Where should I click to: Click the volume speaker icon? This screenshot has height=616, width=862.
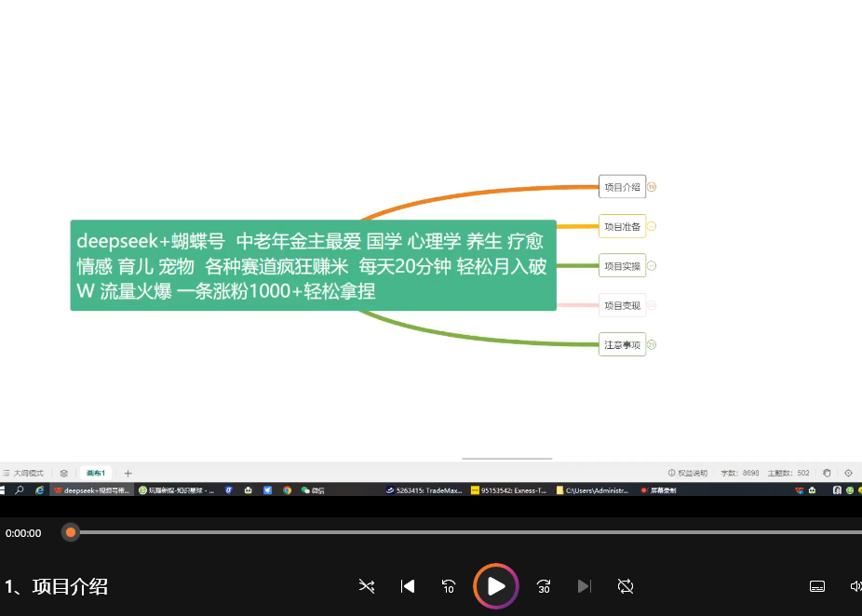click(856, 586)
